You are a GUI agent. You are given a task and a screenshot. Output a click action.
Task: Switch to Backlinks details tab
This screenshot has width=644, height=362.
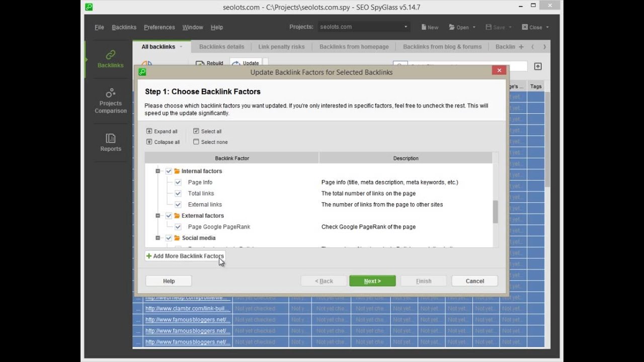coord(221,47)
